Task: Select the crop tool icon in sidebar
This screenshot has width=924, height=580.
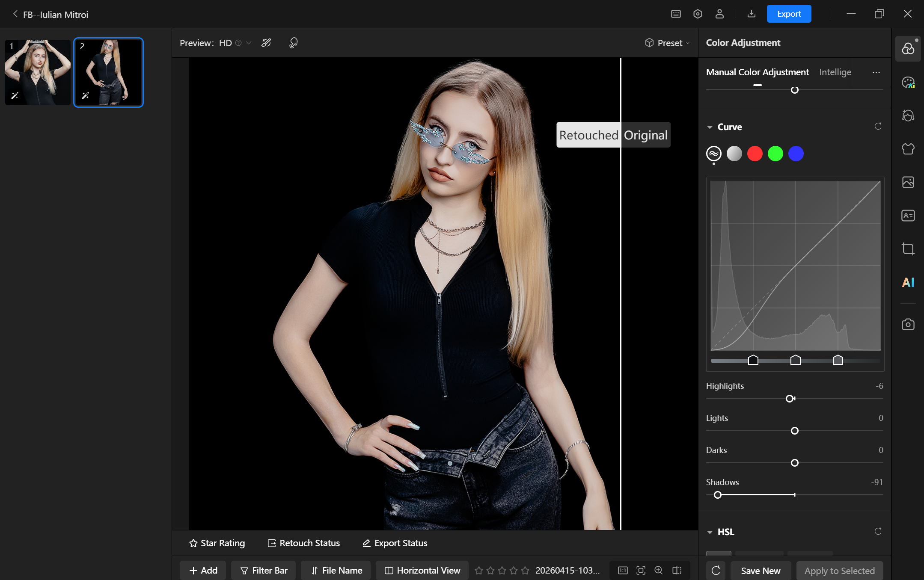Action: pyautogui.click(x=908, y=249)
